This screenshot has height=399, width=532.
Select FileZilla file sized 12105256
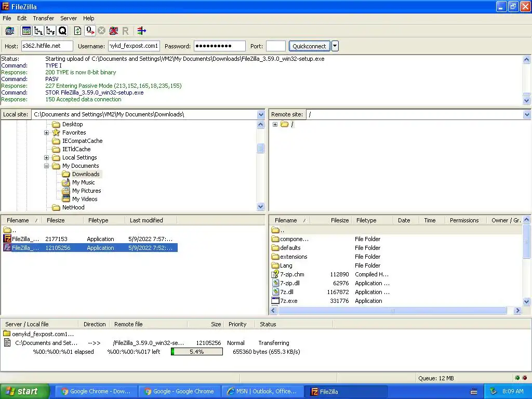click(x=90, y=248)
